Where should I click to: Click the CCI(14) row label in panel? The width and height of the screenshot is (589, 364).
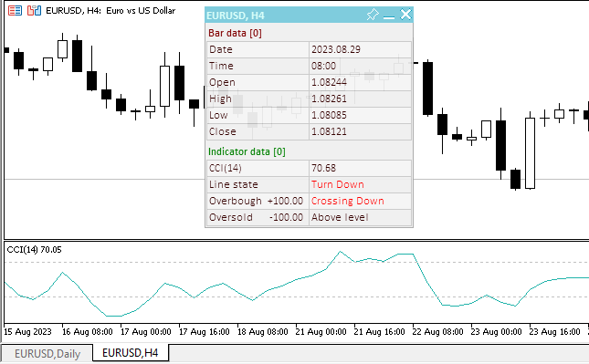(x=225, y=168)
